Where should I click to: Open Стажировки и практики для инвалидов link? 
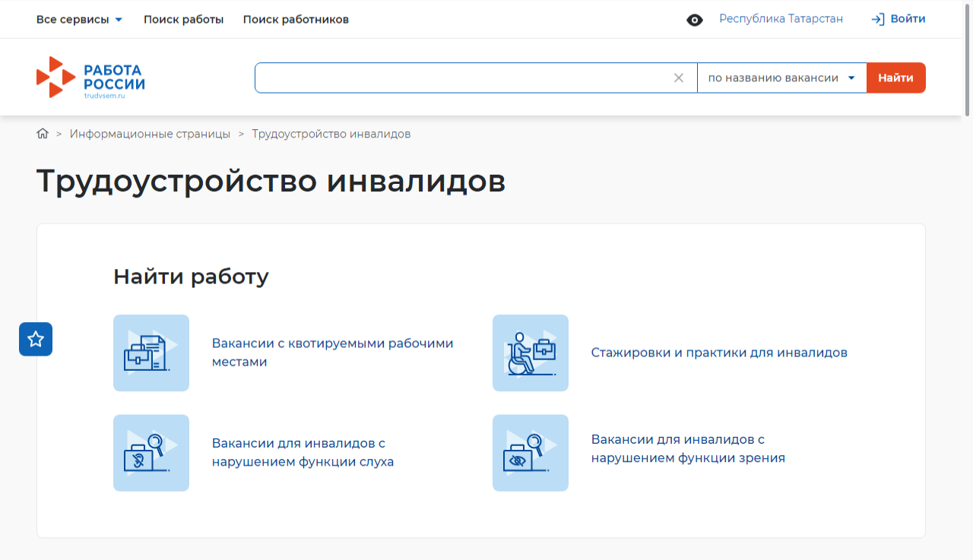tap(719, 353)
